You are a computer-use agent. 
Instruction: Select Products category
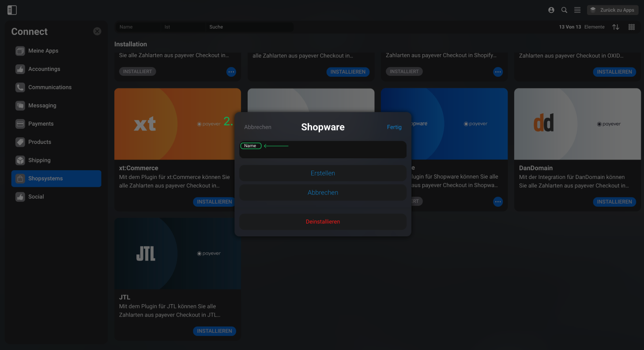(x=56, y=142)
